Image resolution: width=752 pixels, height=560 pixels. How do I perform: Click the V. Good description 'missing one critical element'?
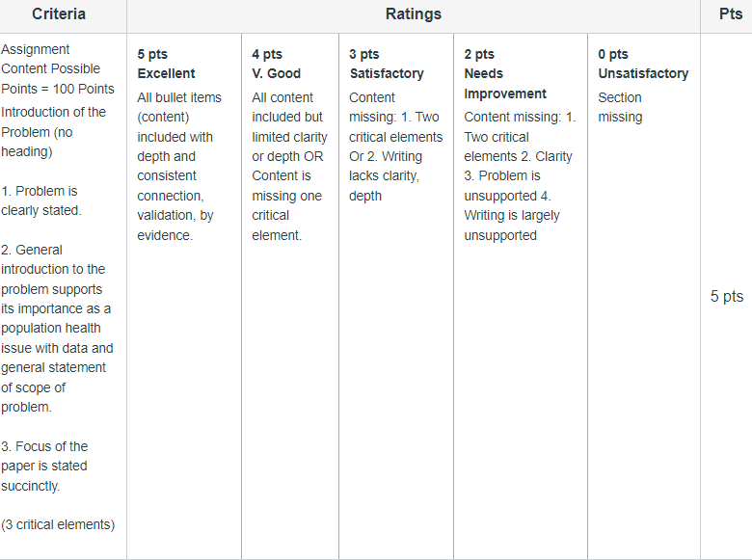[286, 216]
